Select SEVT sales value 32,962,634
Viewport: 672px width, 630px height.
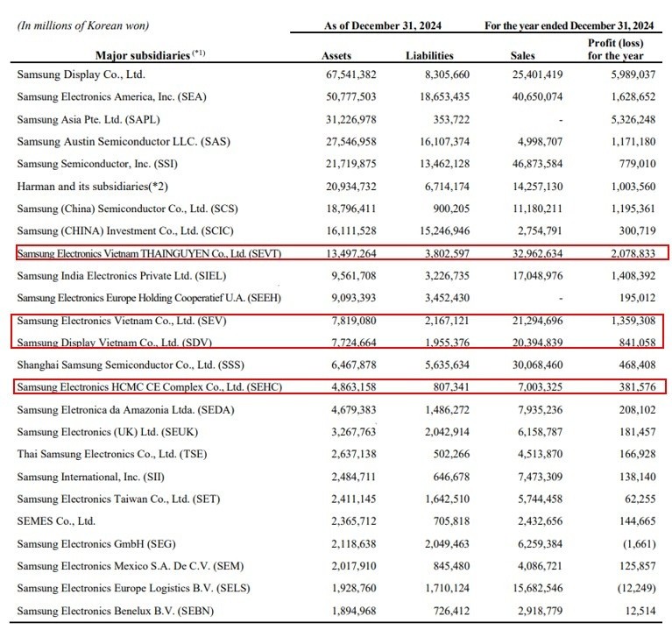point(537,254)
